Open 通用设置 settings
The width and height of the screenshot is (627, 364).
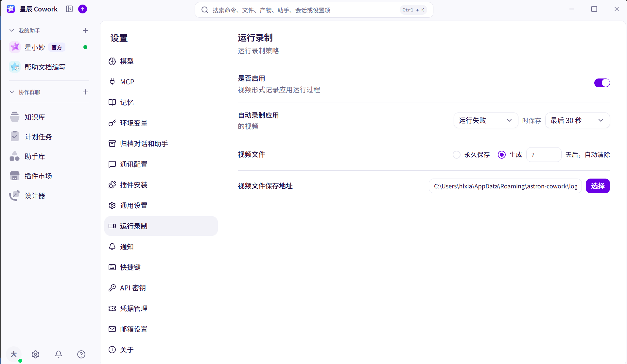(161, 205)
